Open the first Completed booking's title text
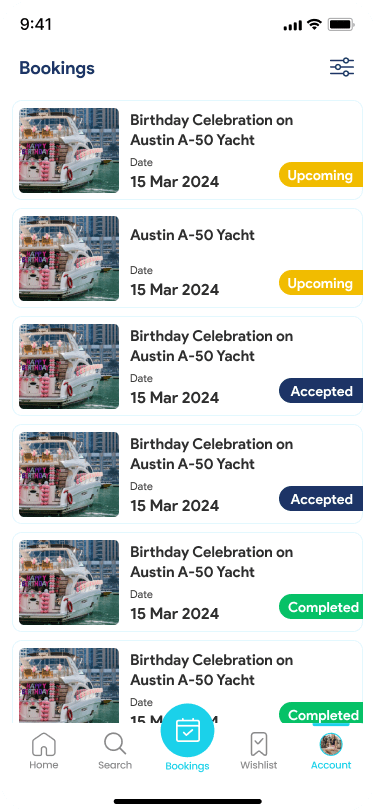Screen dimensions: 375x812 tap(211, 562)
